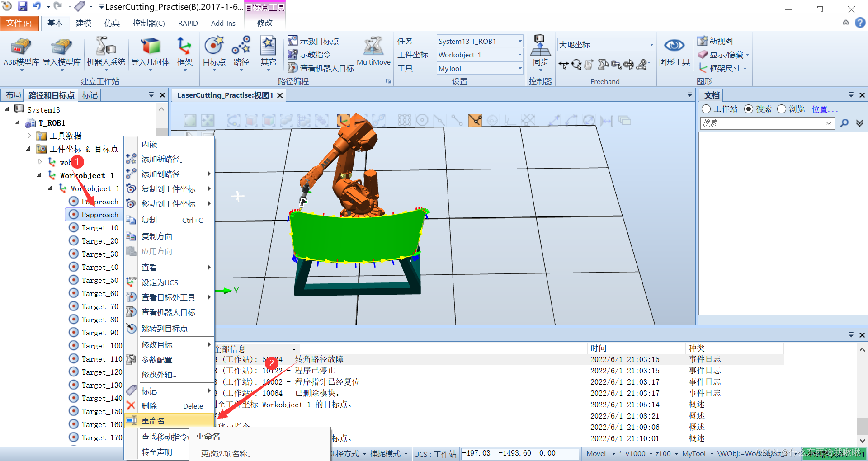Click the Freehand move tool icon
868x461 pixels.
coord(563,66)
